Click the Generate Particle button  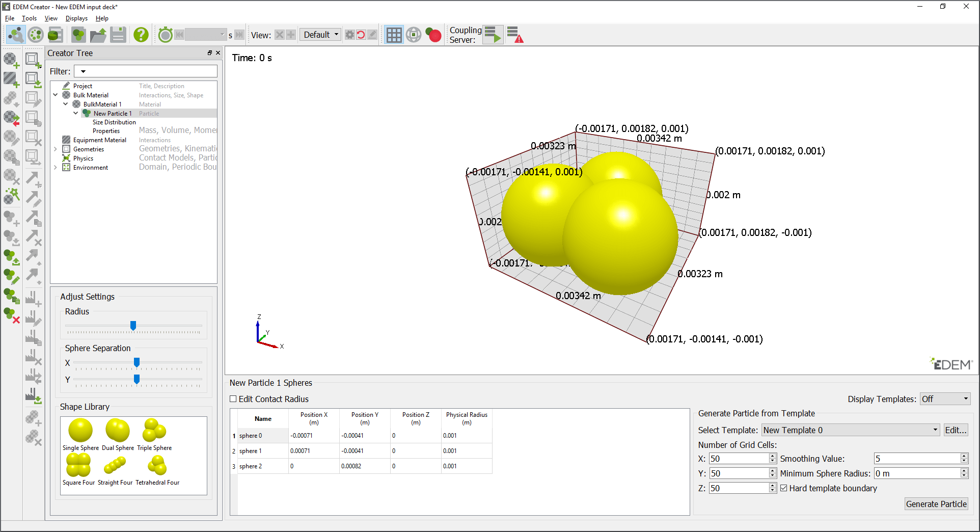point(936,504)
